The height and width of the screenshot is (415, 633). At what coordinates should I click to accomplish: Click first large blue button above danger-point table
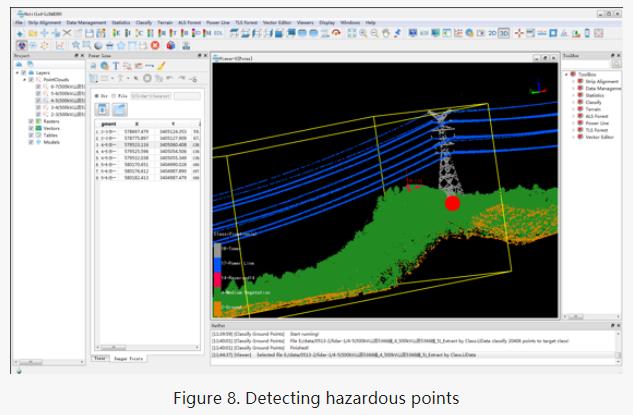pyautogui.click(x=102, y=109)
